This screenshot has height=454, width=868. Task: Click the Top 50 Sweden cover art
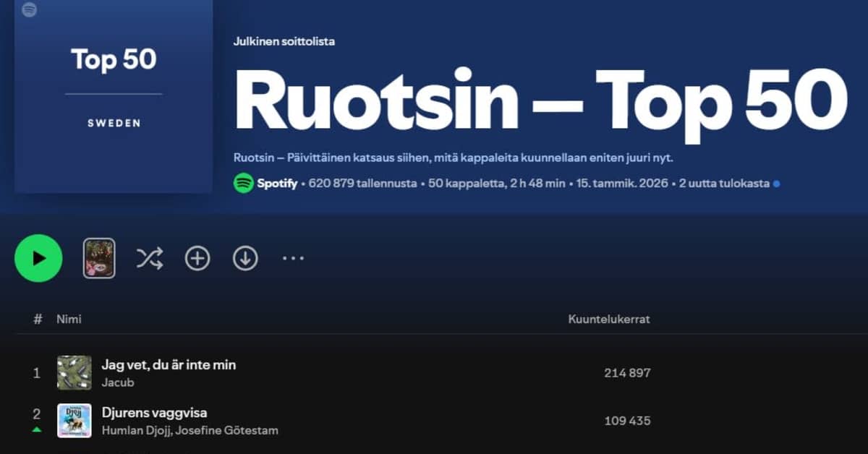click(x=114, y=96)
